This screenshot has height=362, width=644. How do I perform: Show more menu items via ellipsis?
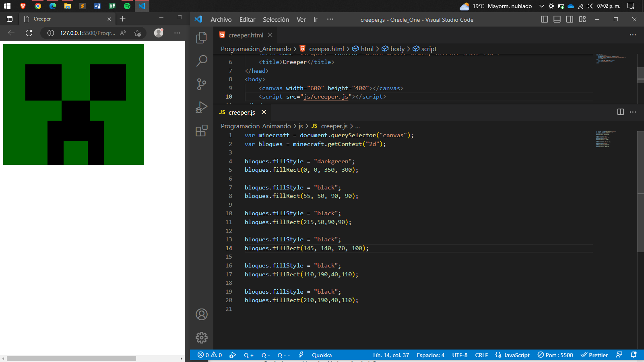click(330, 19)
